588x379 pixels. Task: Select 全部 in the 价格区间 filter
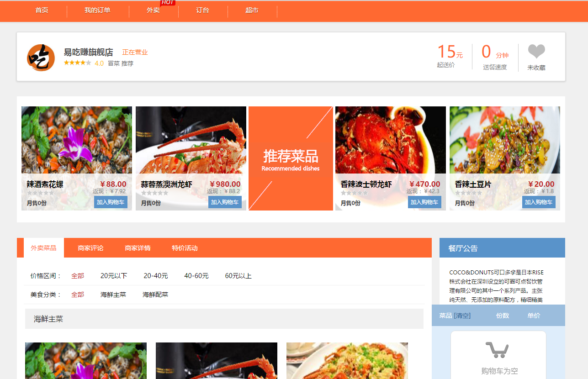[x=78, y=276]
